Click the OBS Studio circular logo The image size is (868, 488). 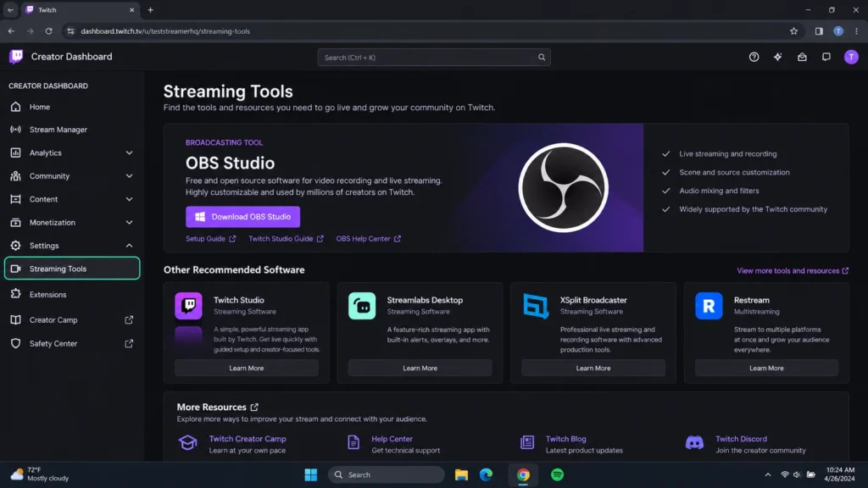563,187
